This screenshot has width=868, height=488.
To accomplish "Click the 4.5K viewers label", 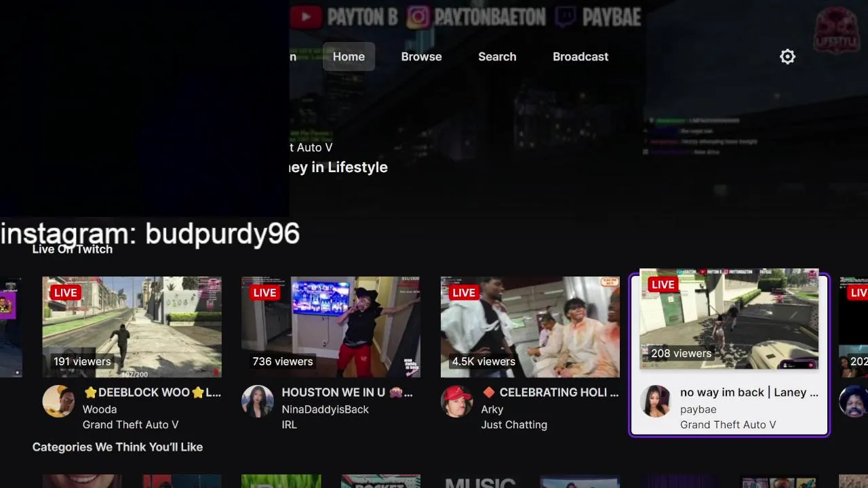I will tap(484, 361).
